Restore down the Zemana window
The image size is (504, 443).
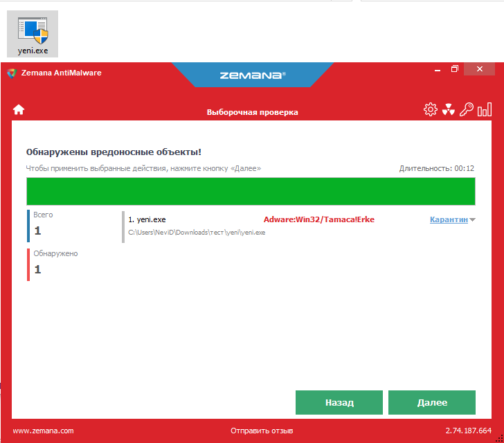[454, 69]
